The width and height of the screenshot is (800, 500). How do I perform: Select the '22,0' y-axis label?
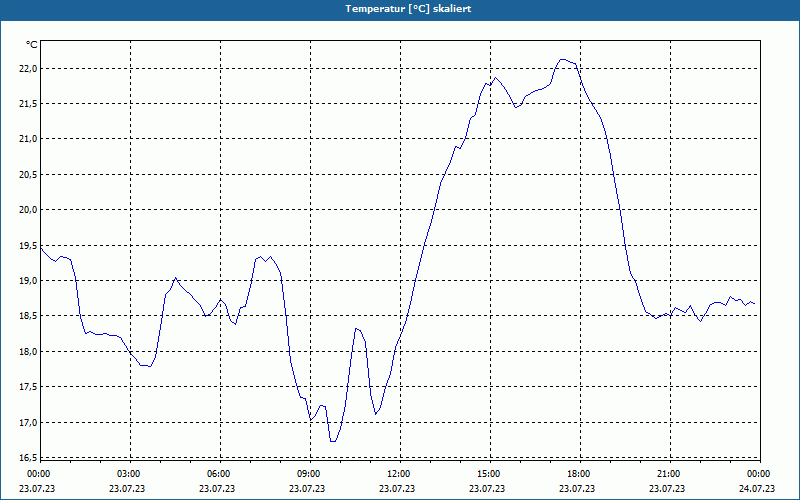[x=28, y=69]
